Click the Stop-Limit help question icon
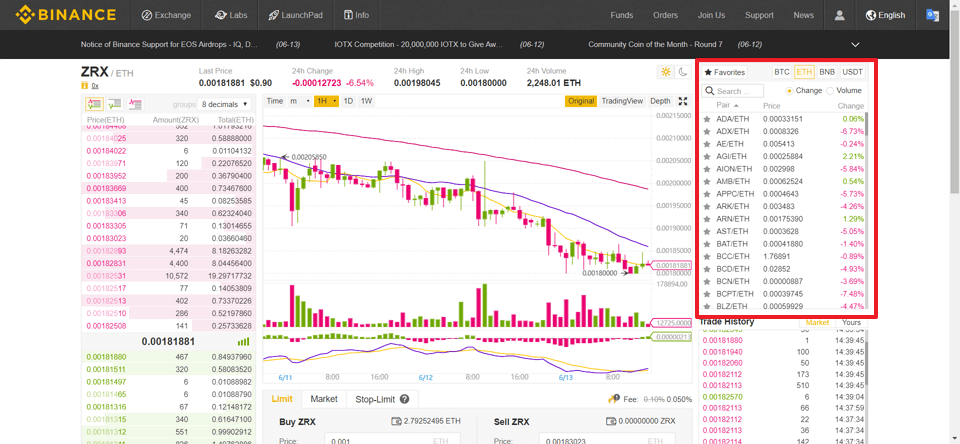The image size is (960, 444). point(404,399)
